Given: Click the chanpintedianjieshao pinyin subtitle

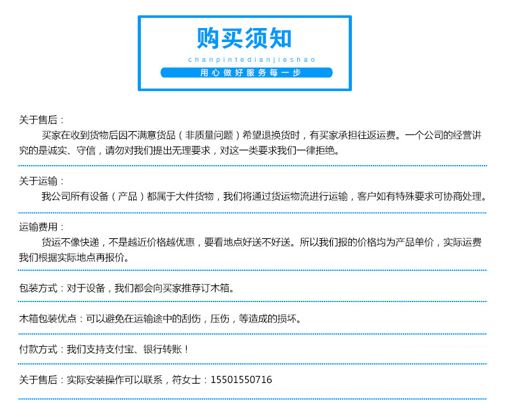Looking at the screenshot, I should 245,60.
